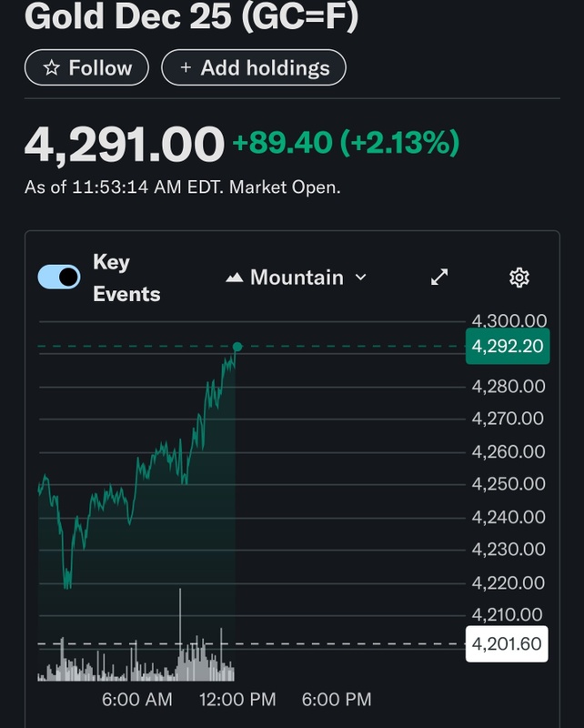Select the green 4,292.20 current price tag

pyautogui.click(x=508, y=347)
